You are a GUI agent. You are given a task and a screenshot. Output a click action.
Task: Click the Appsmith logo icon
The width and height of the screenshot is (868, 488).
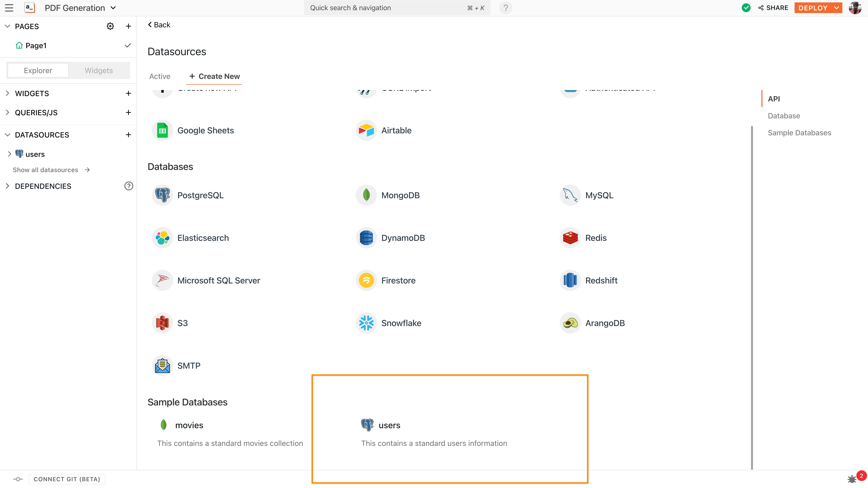click(x=30, y=8)
